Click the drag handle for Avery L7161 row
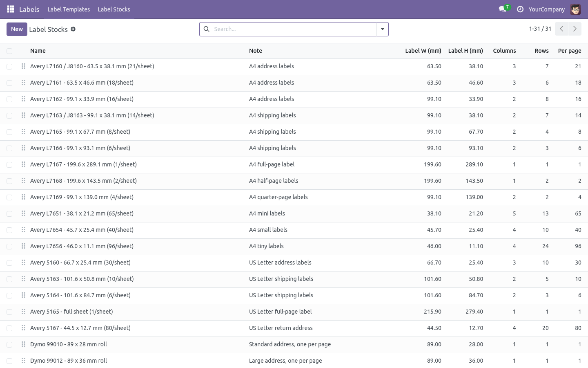588x368 pixels. tap(23, 83)
